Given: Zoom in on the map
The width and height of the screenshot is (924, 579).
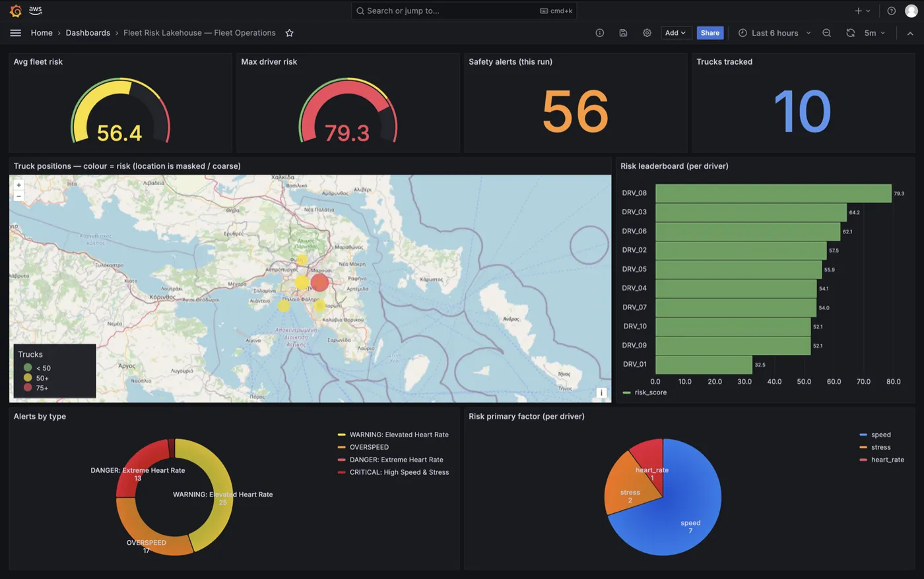Looking at the screenshot, I should pos(18,185).
